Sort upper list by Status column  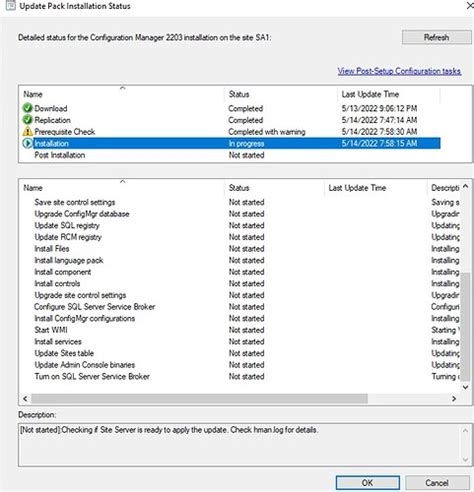click(281, 94)
